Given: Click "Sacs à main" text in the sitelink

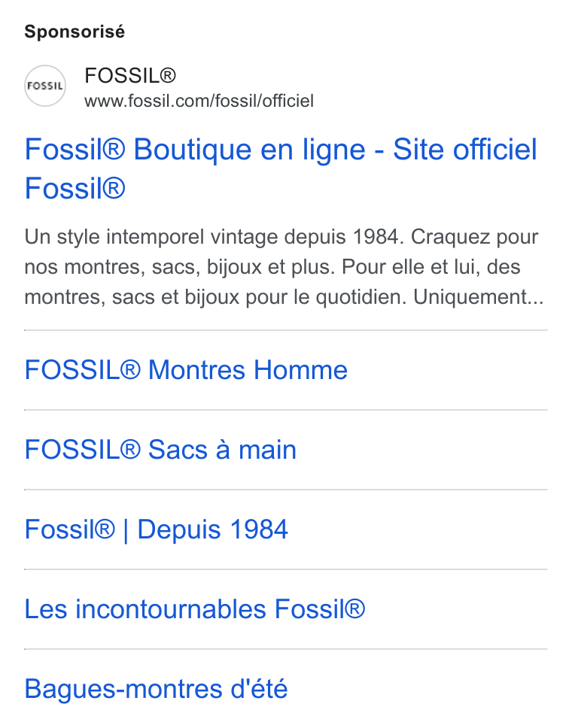Looking at the screenshot, I should [x=222, y=450].
